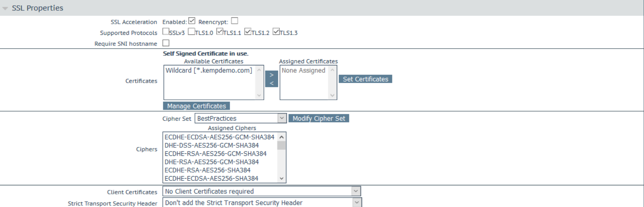Click Available Certificates list scroll-down arrow
The width and height of the screenshot is (644, 207).
pyautogui.click(x=259, y=95)
